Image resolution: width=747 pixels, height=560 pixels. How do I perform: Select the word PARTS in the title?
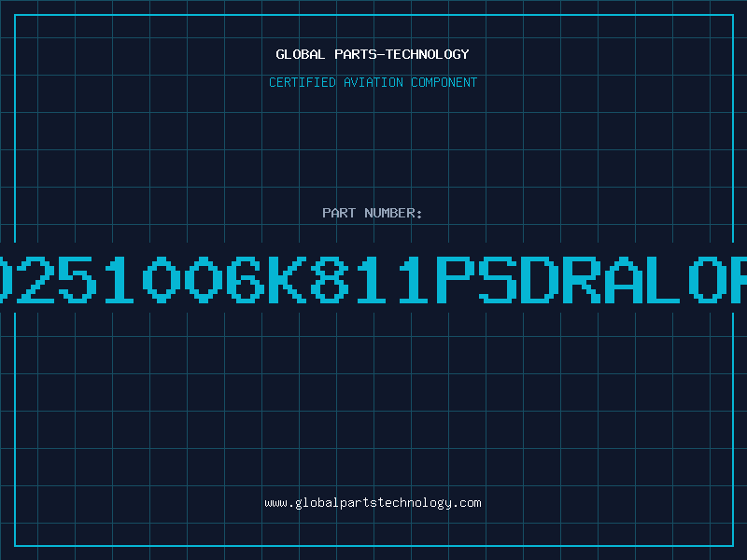356,54
